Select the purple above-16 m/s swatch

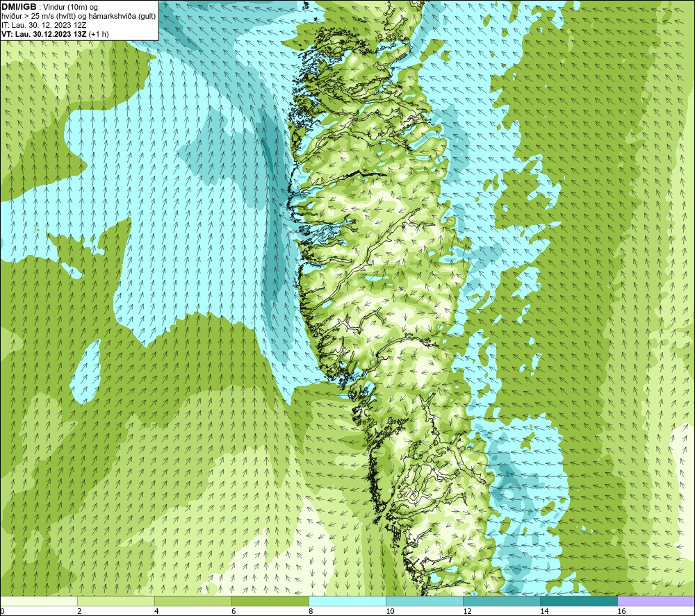click(x=655, y=601)
